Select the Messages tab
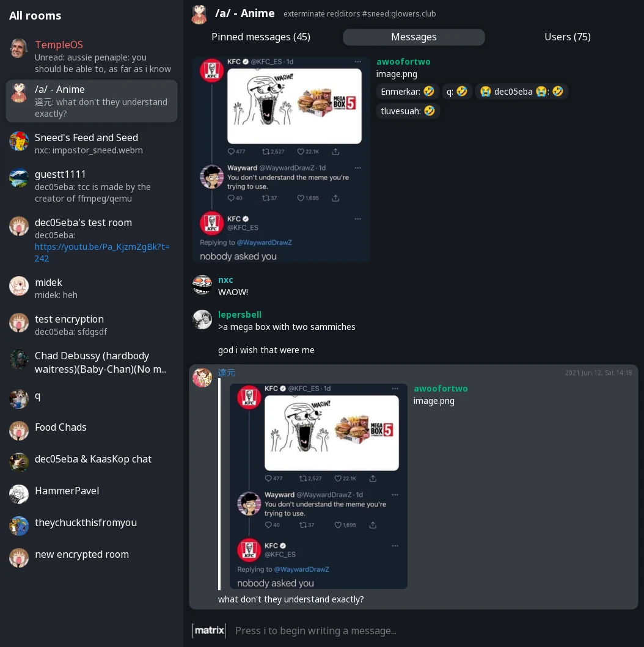The width and height of the screenshot is (644, 647). click(x=414, y=37)
